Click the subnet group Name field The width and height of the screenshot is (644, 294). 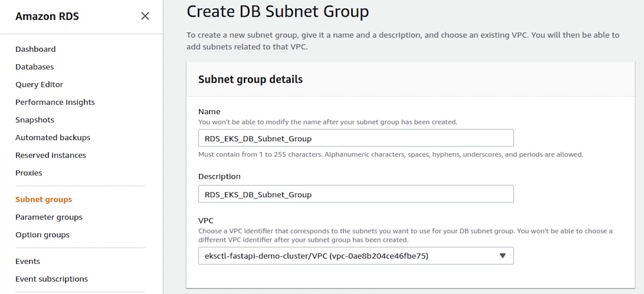pyautogui.click(x=355, y=138)
